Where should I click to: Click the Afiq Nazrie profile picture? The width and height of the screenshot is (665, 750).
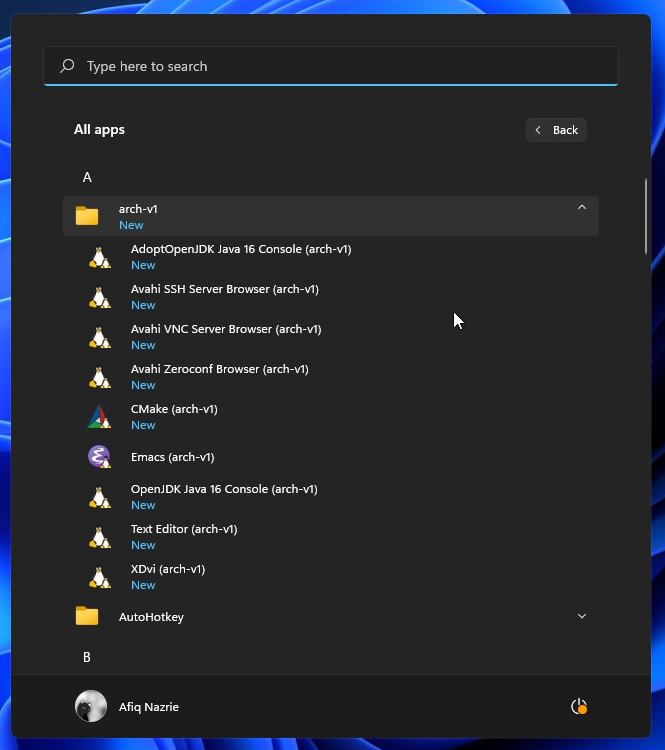tap(91, 706)
